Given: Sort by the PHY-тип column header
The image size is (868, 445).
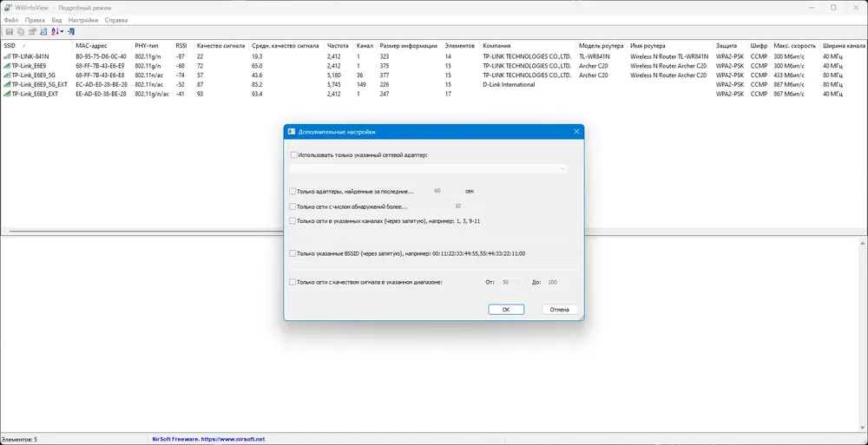Looking at the screenshot, I should click(x=152, y=46).
